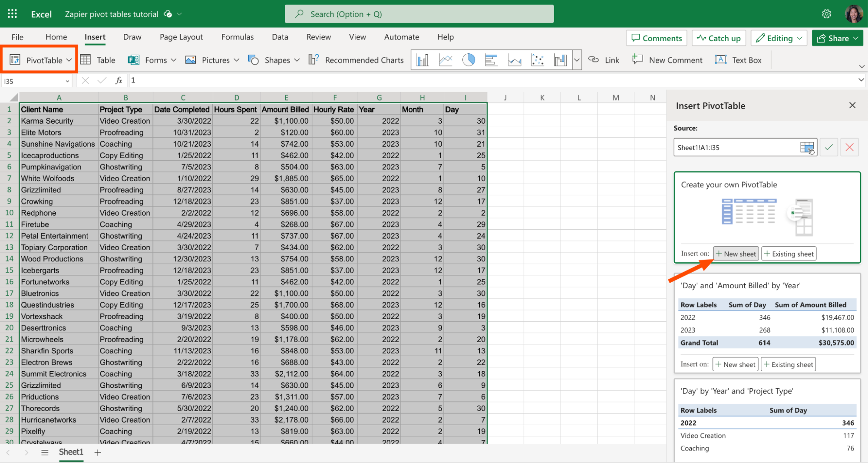Insert a Text Box

pos(738,60)
